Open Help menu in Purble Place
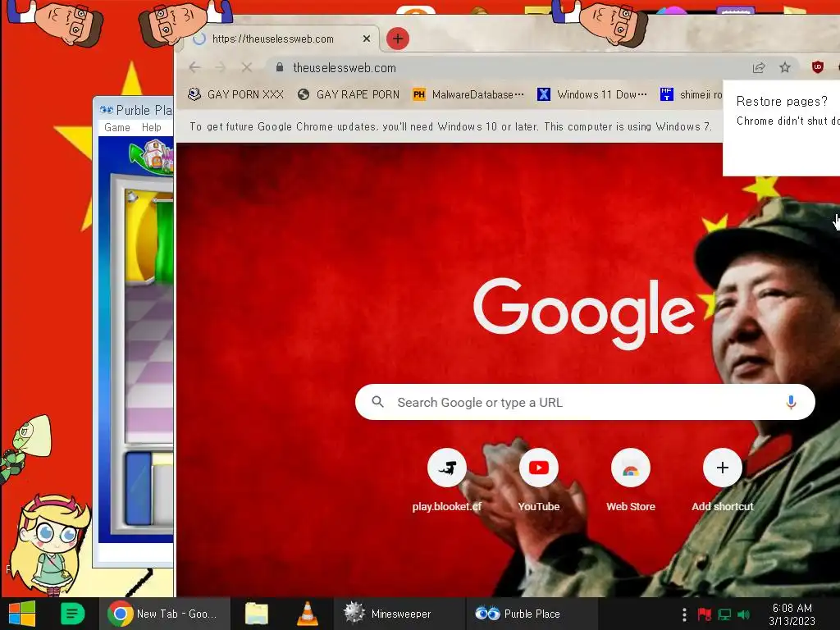Image resolution: width=840 pixels, height=630 pixels. (152, 127)
